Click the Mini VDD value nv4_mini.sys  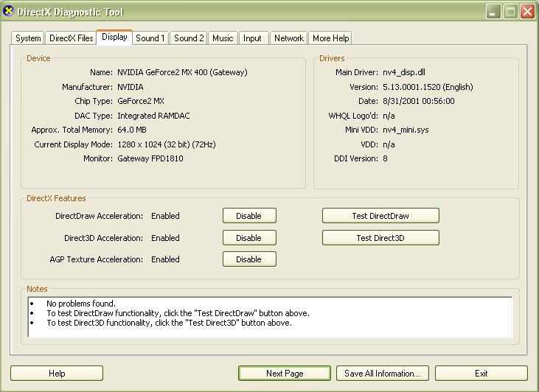[406, 130]
